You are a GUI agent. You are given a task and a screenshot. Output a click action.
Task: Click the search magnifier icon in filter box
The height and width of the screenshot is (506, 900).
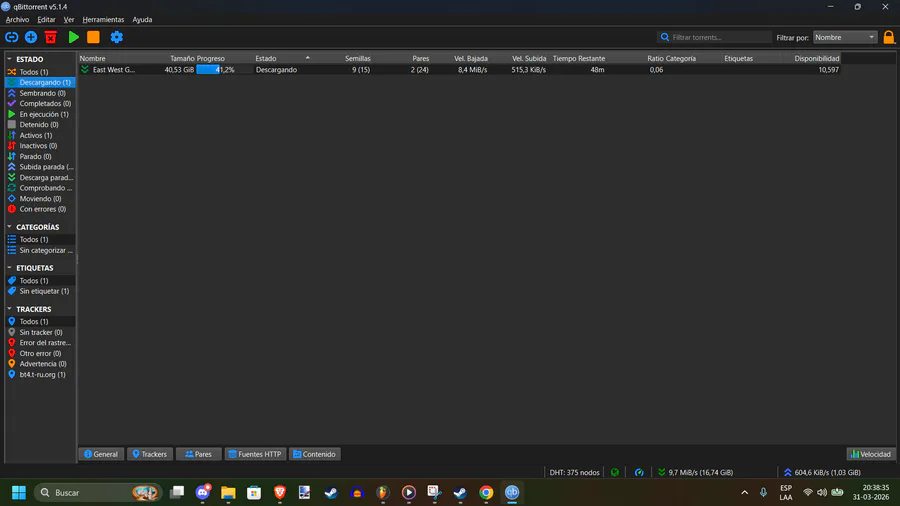[665, 37]
